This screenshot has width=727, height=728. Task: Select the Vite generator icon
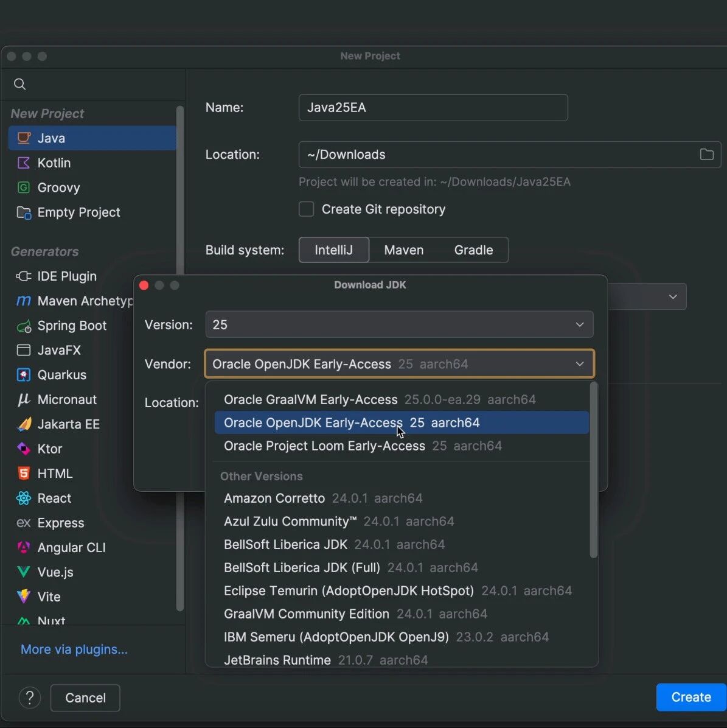point(24,597)
